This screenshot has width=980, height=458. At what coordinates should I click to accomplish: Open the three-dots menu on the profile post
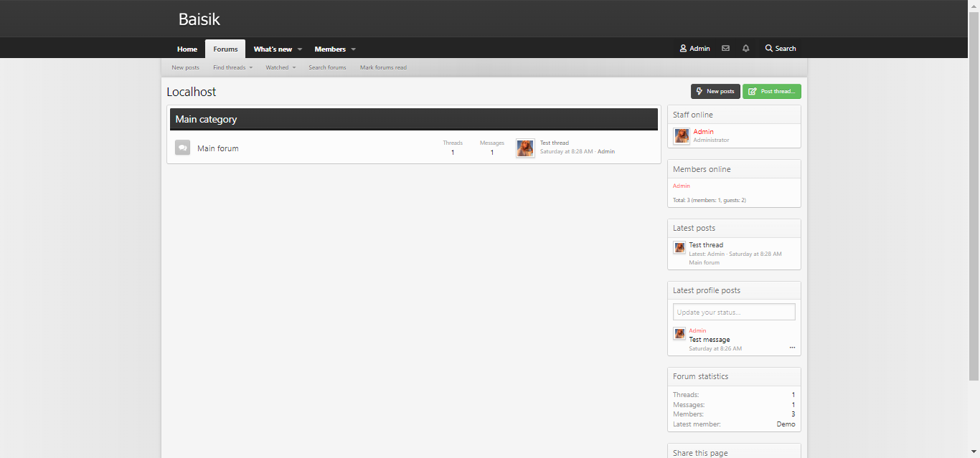792,348
